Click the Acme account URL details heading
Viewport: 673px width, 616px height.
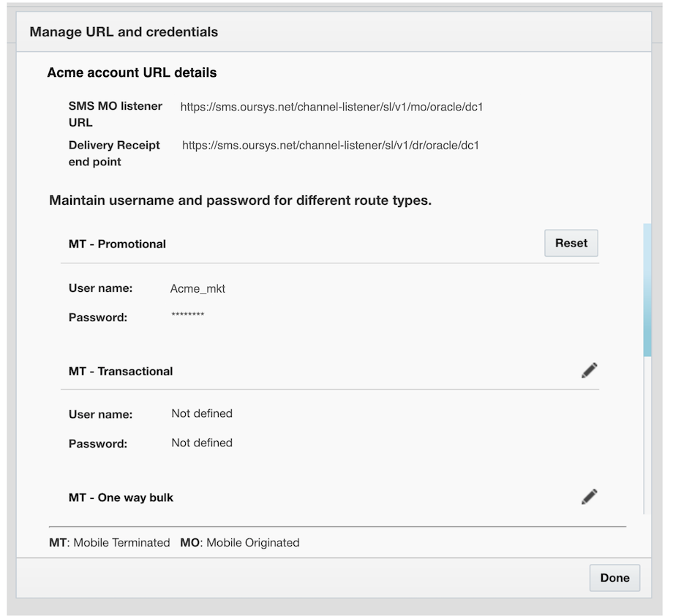click(x=132, y=72)
